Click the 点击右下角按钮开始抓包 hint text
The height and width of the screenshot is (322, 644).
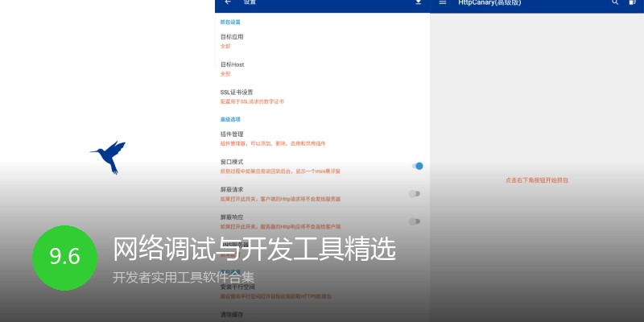click(x=537, y=180)
